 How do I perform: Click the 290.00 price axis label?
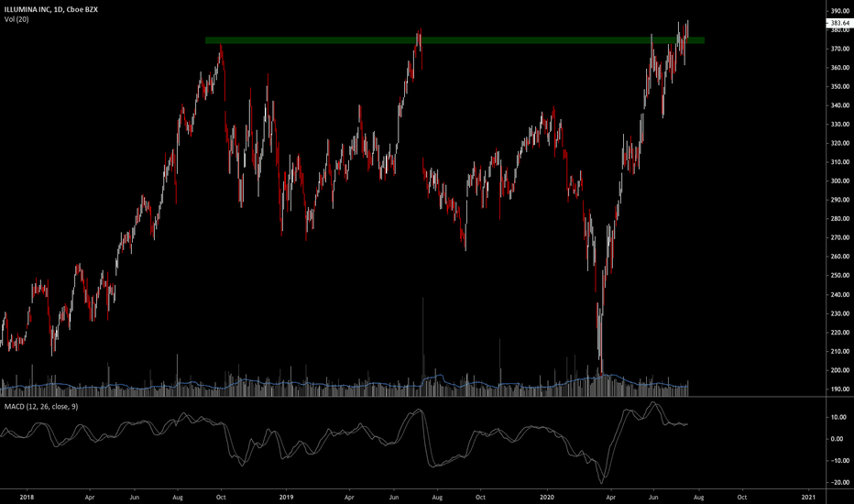click(x=840, y=200)
